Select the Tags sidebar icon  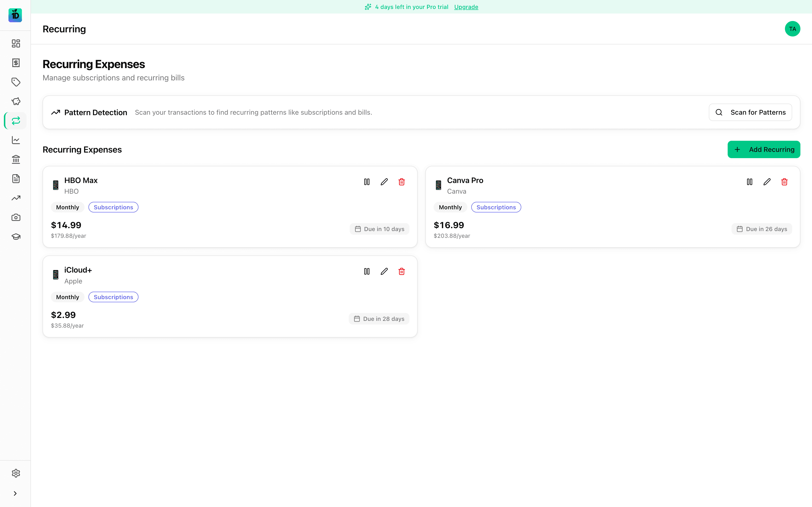click(x=15, y=82)
